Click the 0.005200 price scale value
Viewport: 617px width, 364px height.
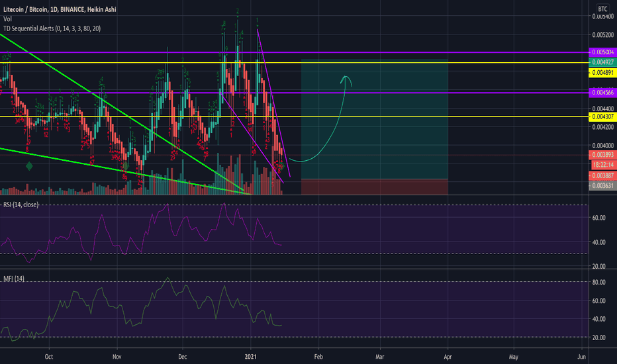[603, 35]
